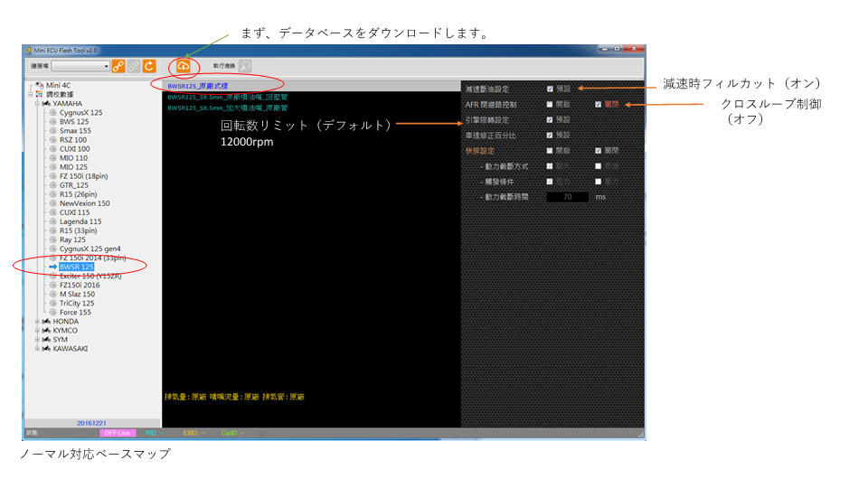Click the YAMAHA motorcycle icon

(x=46, y=103)
